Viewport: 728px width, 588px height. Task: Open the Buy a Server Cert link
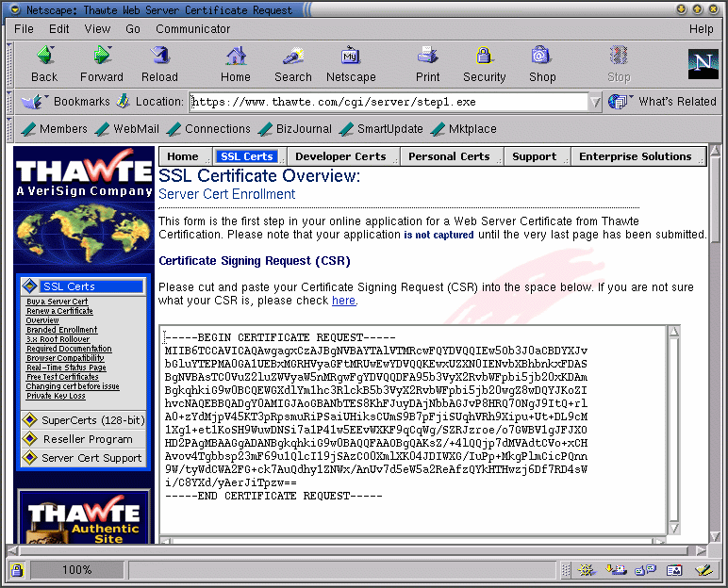click(x=57, y=302)
